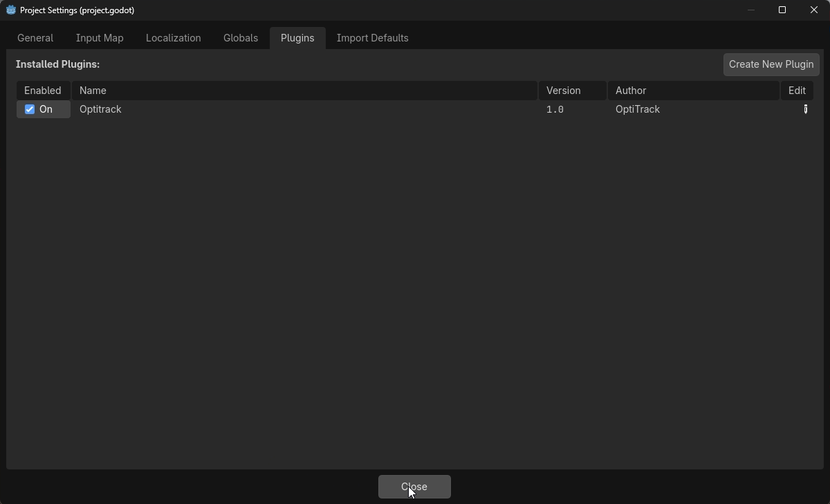Click the Edit pencil icon for Optitrack plugin
This screenshot has width=830, height=504.
tap(805, 109)
